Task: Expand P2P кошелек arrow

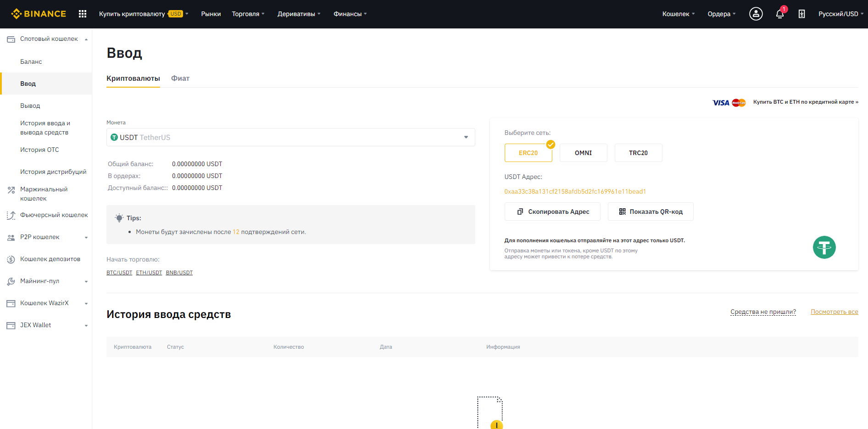Action: click(86, 238)
